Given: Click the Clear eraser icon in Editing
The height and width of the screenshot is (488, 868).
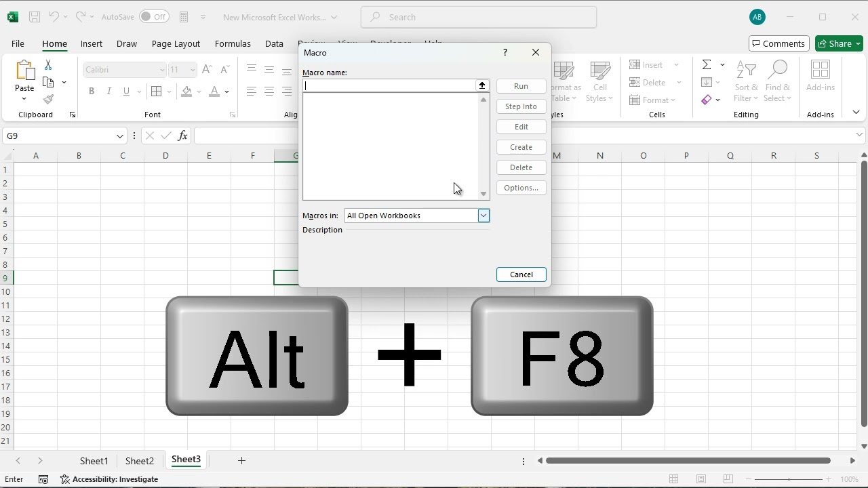Looking at the screenshot, I should point(707,100).
